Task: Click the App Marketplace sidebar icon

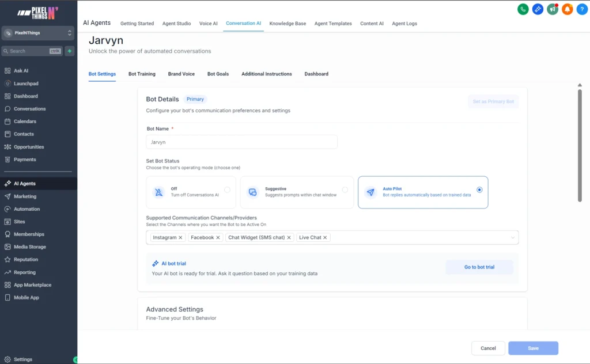Action: [7, 285]
